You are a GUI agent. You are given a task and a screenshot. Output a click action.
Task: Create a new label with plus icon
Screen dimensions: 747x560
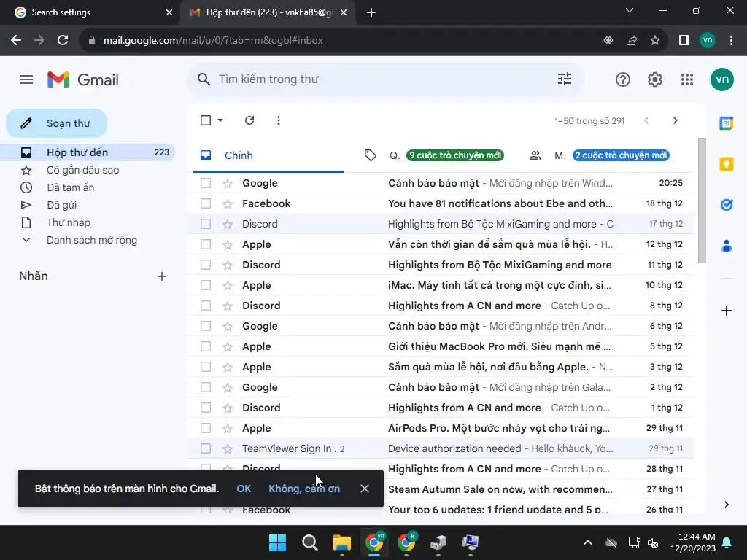pos(162,276)
